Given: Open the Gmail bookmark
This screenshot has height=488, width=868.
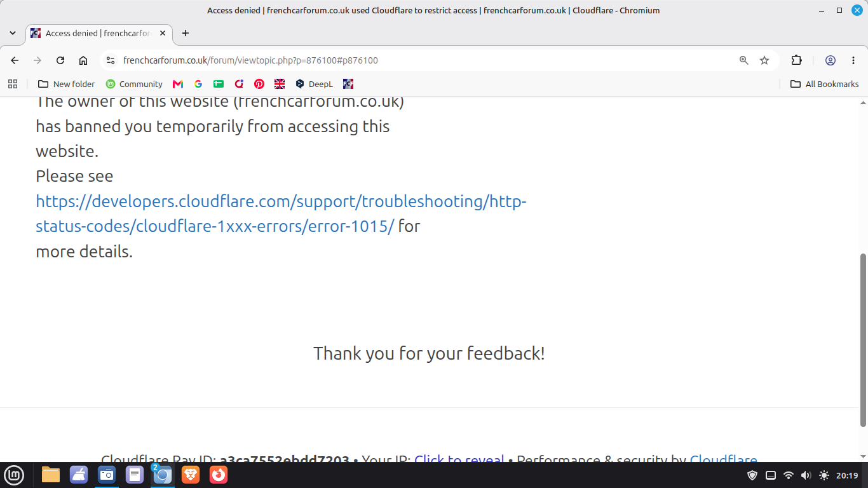Looking at the screenshot, I should tap(178, 84).
